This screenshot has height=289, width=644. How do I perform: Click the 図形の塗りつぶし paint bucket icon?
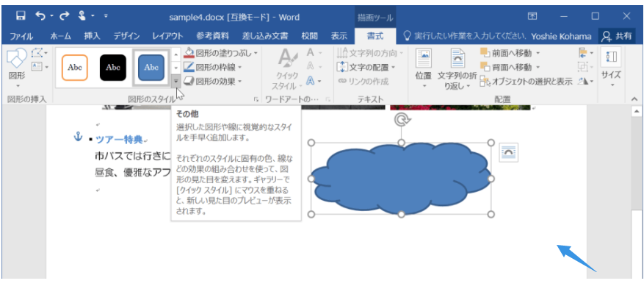(189, 53)
